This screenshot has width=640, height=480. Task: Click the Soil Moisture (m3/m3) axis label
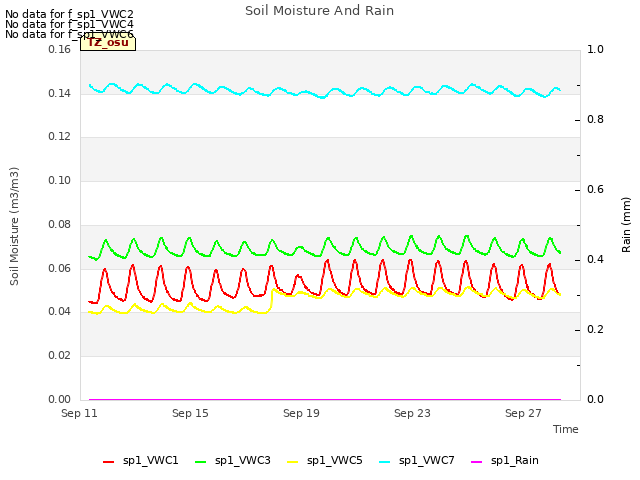(14, 226)
